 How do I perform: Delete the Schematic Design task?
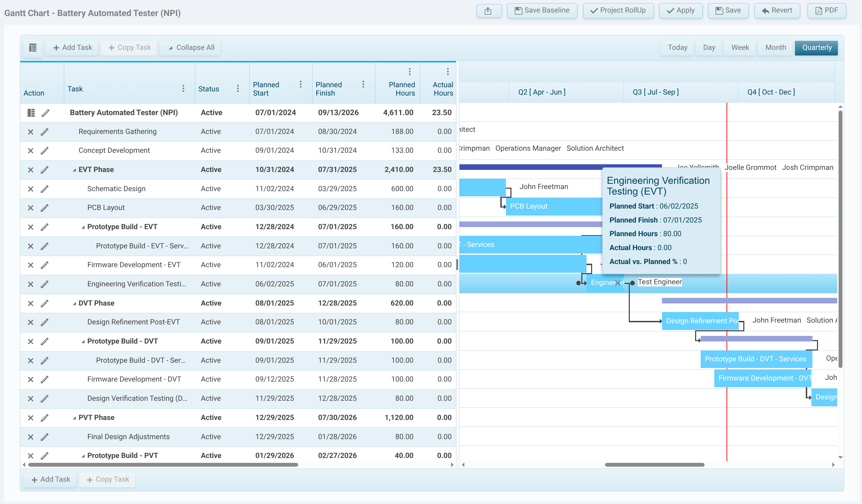[31, 189]
